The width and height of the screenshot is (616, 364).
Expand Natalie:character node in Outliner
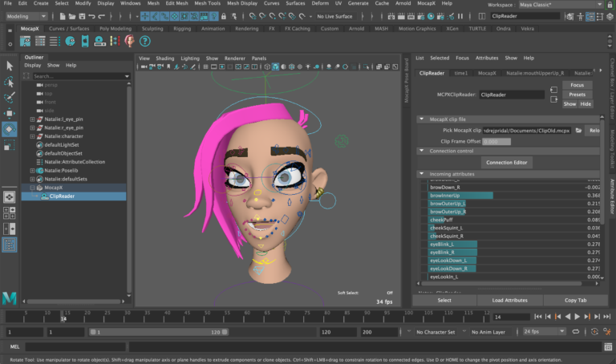[32, 136]
